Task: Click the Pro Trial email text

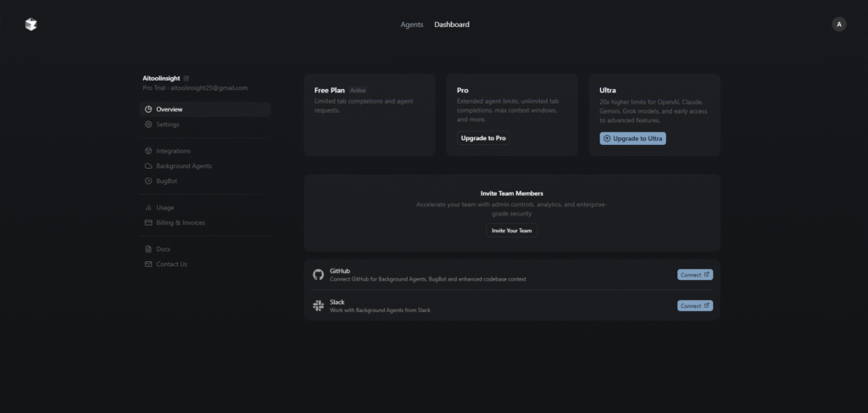Action: [196, 88]
